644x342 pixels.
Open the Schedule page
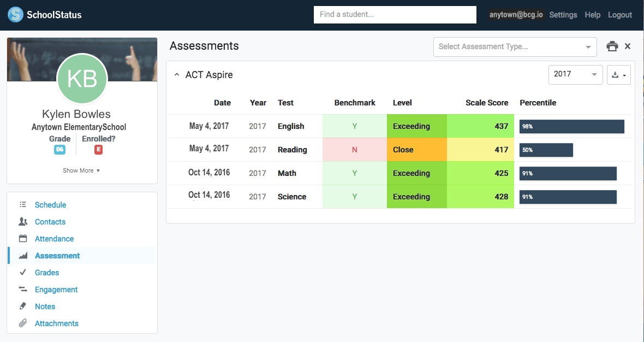point(50,205)
